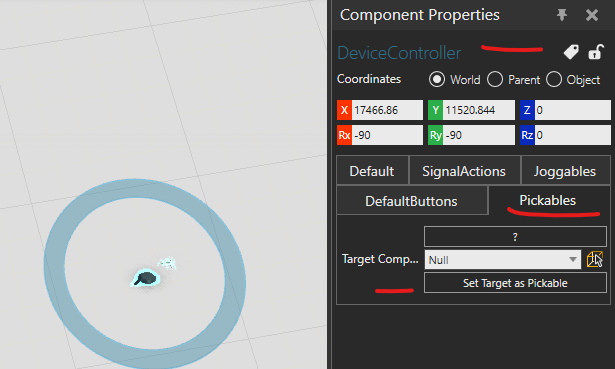Close the Component Properties panel

point(591,15)
